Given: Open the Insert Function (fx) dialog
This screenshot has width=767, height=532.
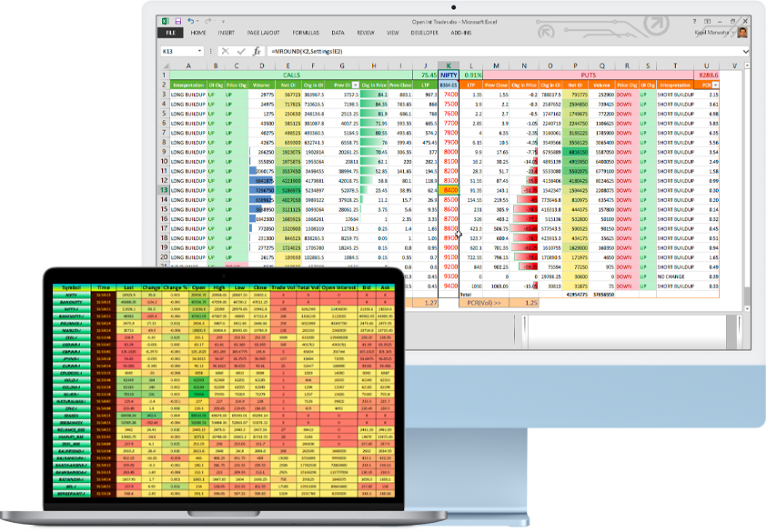Looking at the screenshot, I should coord(257,50).
